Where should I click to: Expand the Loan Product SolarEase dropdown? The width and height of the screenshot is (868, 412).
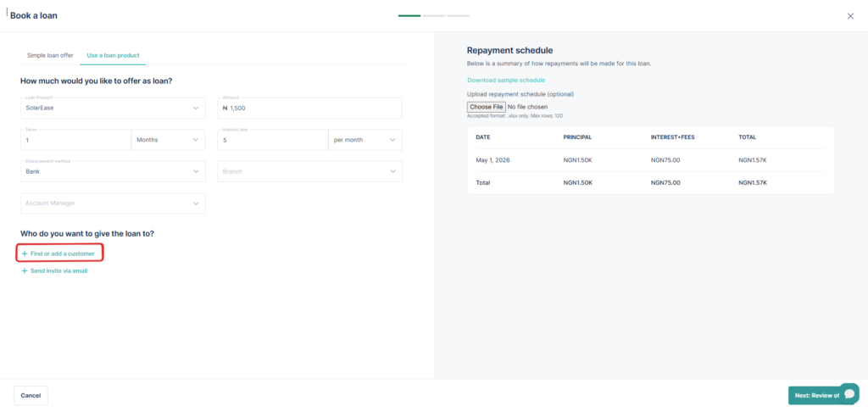[113, 109]
